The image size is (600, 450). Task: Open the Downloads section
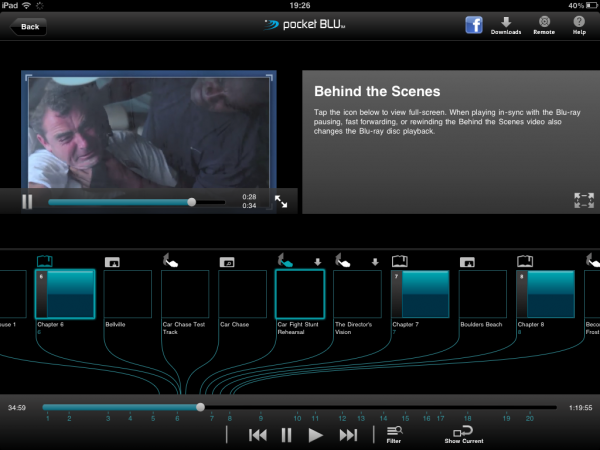point(506,25)
